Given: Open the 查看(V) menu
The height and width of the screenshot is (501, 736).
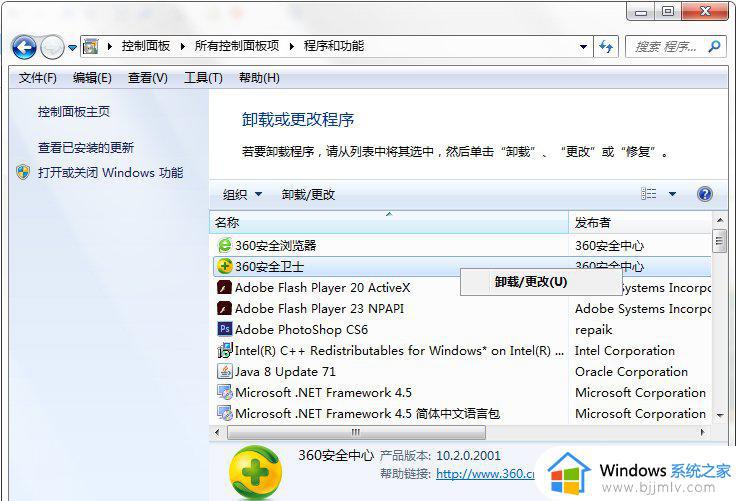Looking at the screenshot, I should [x=148, y=77].
